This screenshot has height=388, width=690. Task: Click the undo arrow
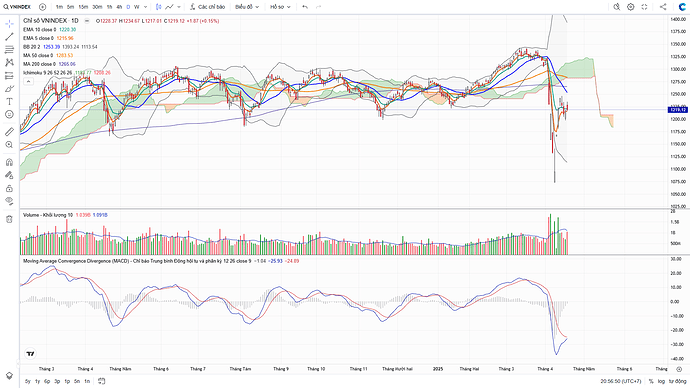pyautogui.click(x=305, y=7)
